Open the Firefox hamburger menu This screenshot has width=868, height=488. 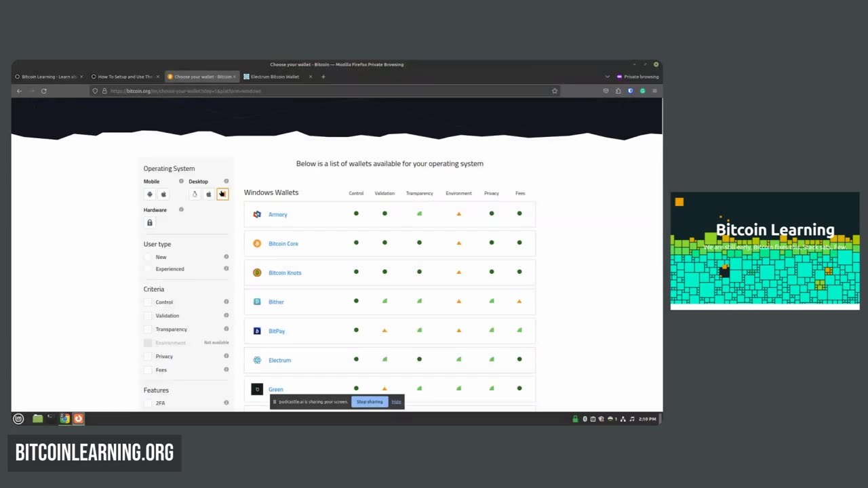[x=654, y=91]
